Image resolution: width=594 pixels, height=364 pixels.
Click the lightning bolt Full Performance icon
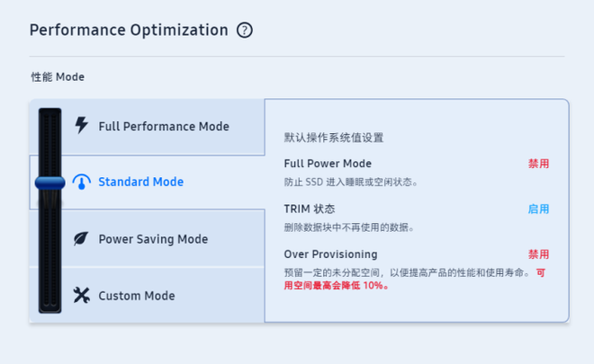coord(81,125)
